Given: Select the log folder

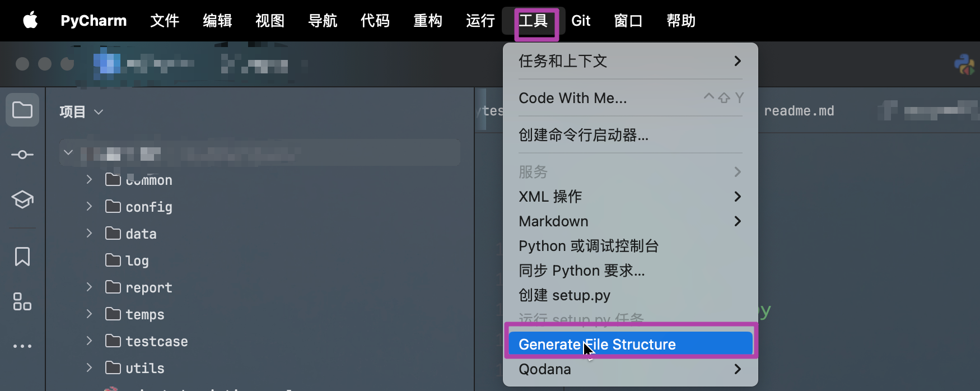Looking at the screenshot, I should 127,260.
